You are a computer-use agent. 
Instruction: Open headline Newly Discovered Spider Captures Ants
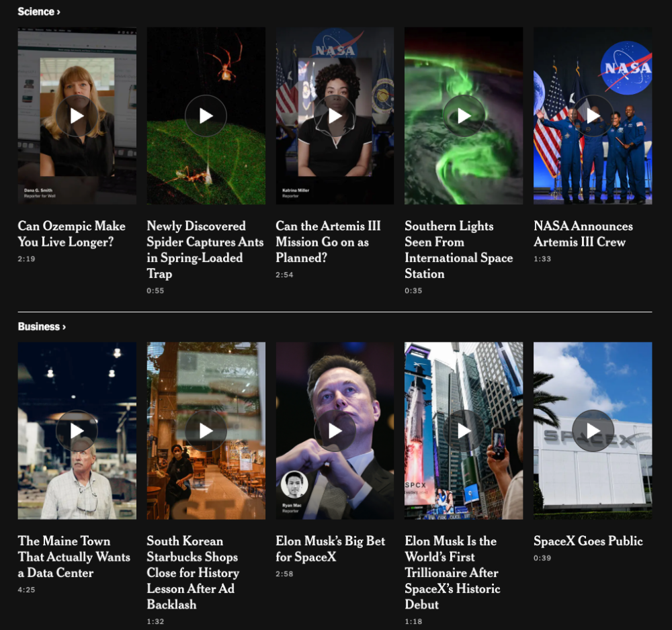pos(205,250)
